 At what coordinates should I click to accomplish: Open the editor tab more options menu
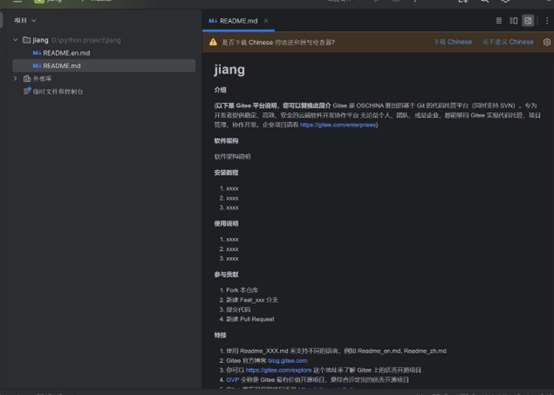(x=547, y=21)
